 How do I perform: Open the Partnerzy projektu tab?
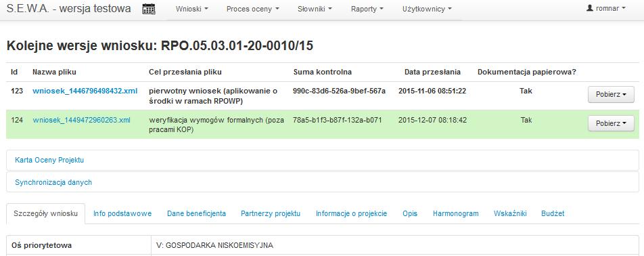pyautogui.click(x=271, y=213)
